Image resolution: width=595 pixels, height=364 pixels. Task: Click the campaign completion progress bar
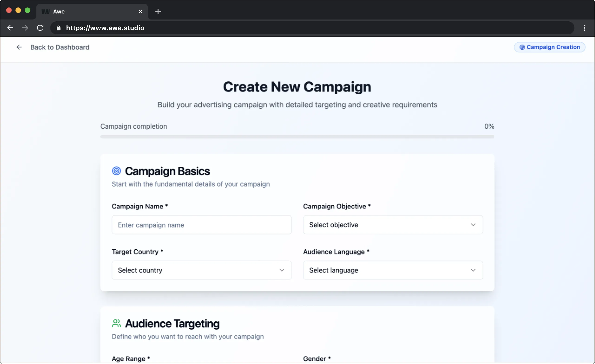(x=297, y=137)
